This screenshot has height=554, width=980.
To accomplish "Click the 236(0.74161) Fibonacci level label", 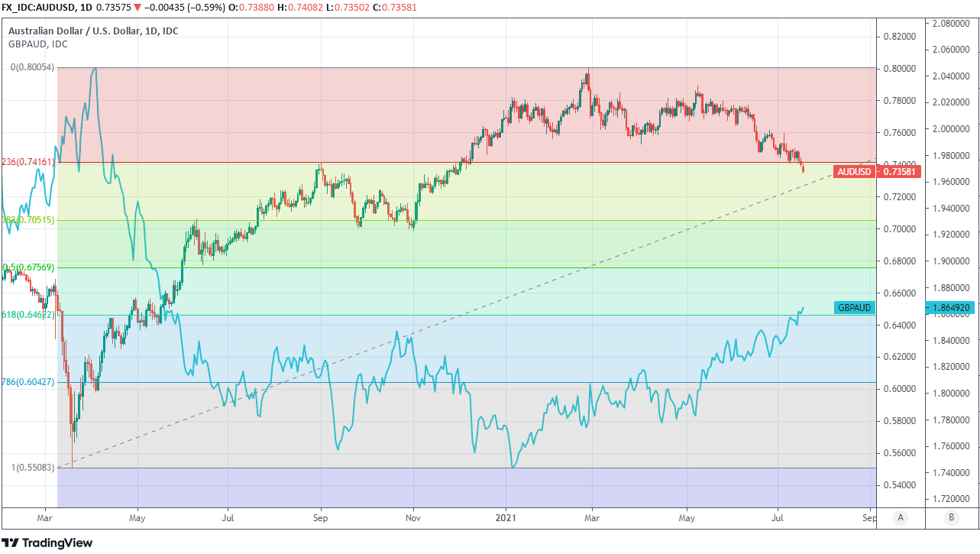I will (27, 162).
